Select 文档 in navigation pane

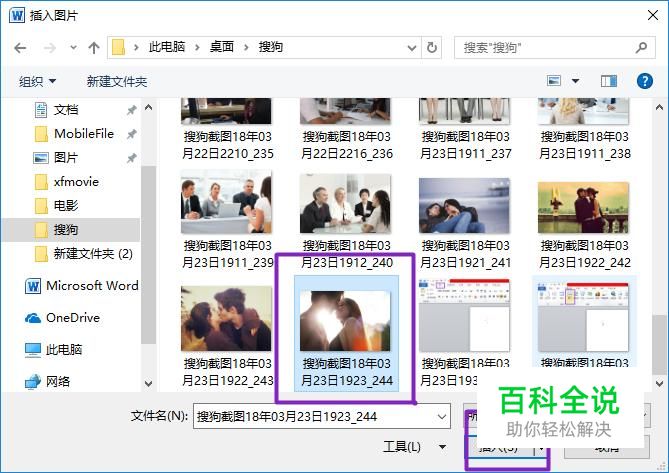coord(66,110)
